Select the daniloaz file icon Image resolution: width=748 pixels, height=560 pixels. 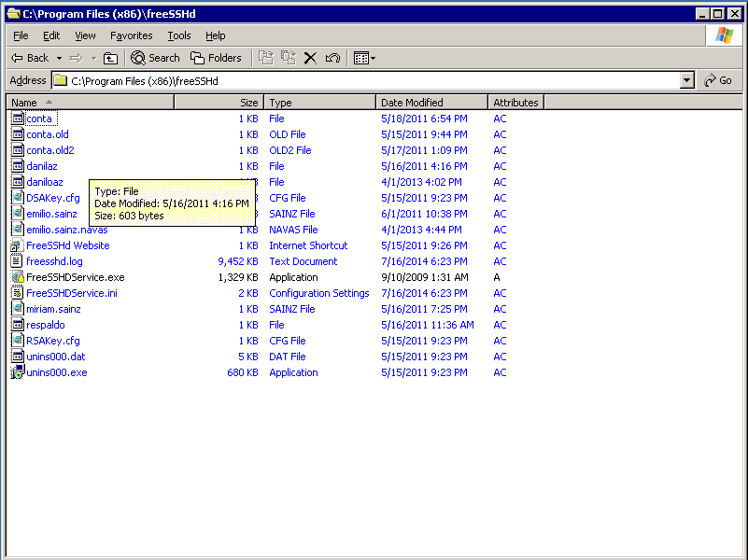[x=18, y=182]
